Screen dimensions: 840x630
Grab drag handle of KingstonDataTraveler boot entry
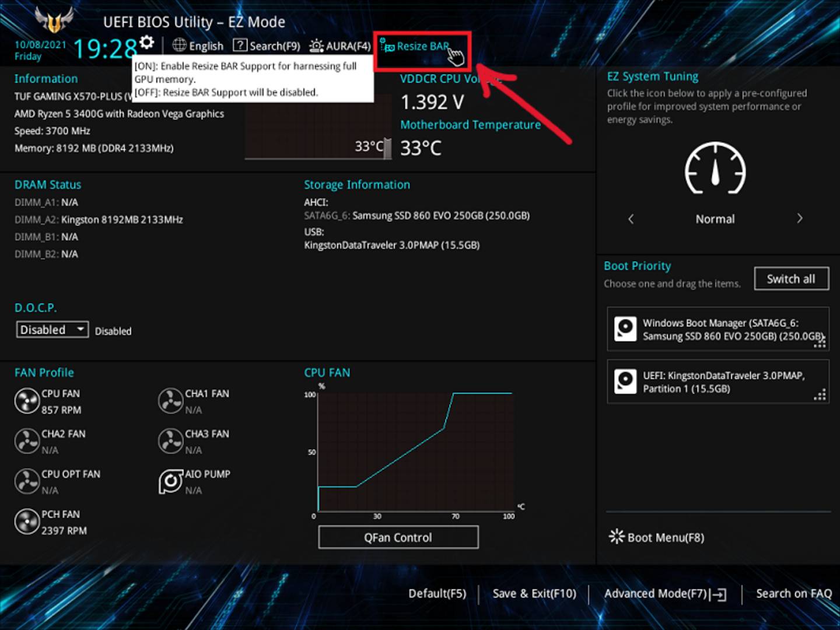click(x=820, y=395)
